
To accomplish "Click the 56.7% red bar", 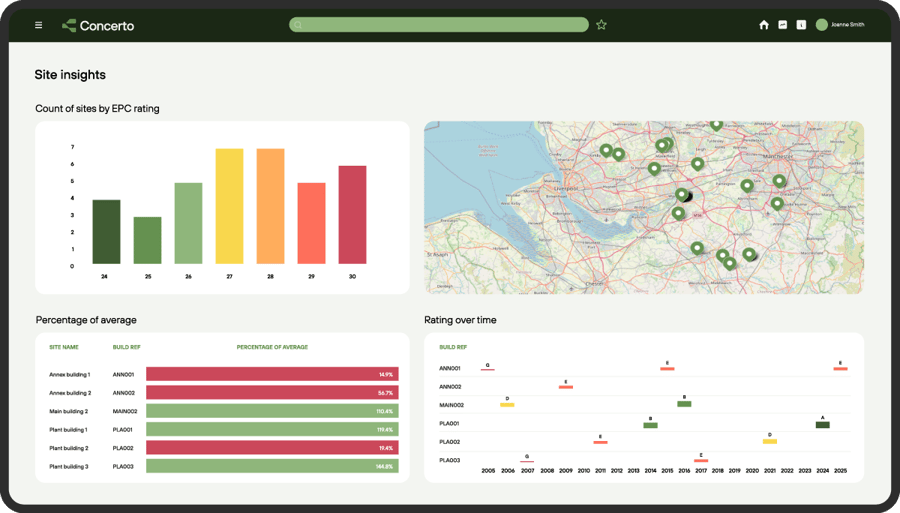I will click(x=272, y=392).
